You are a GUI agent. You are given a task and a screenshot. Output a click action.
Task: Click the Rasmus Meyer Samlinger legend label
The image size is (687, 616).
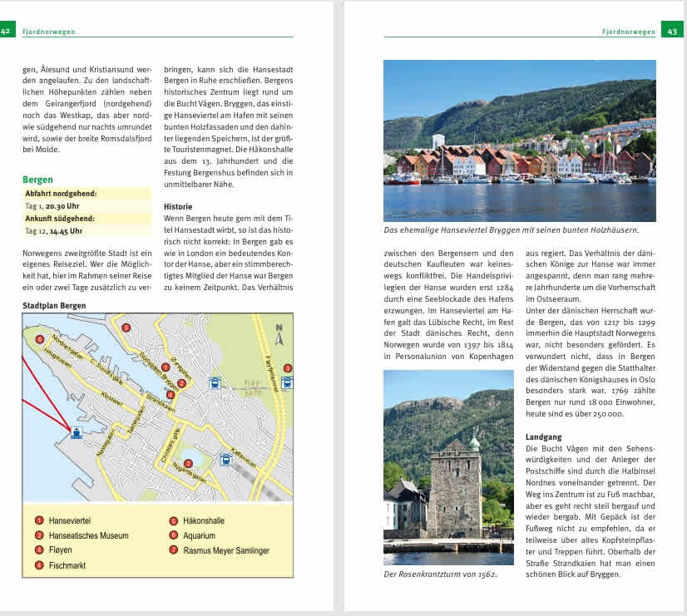pyautogui.click(x=226, y=550)
